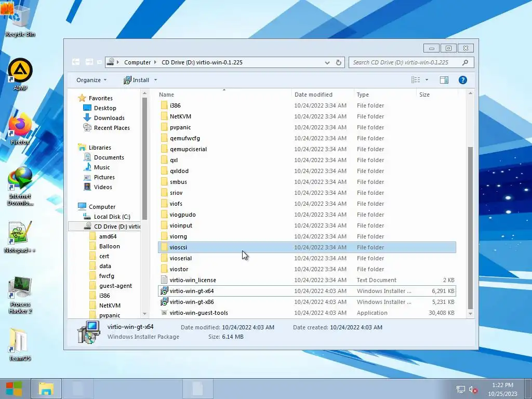Select Favorites in navigation pane
532x399 pixels.
click(96, 98)
